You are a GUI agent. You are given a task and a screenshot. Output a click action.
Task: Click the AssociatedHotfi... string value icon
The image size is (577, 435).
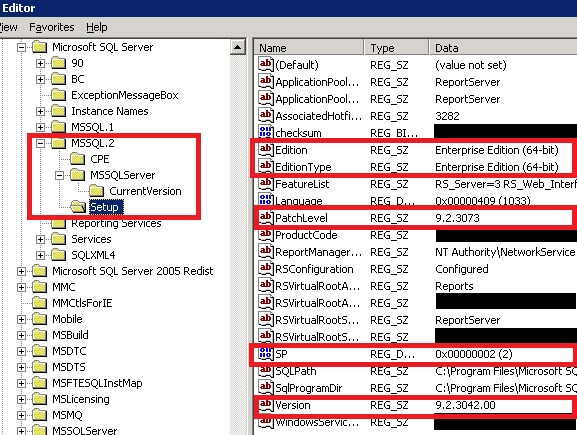tap(266, 116)
